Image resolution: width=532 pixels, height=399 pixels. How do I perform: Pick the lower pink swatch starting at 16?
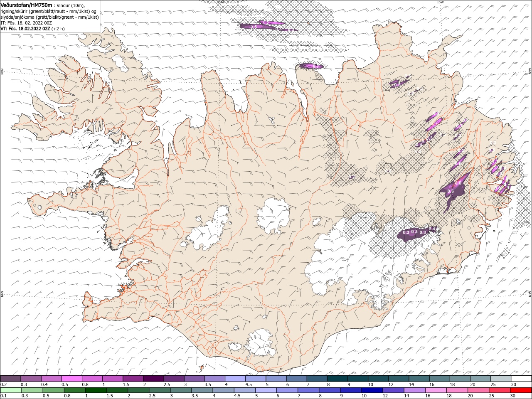pos(436,390)
